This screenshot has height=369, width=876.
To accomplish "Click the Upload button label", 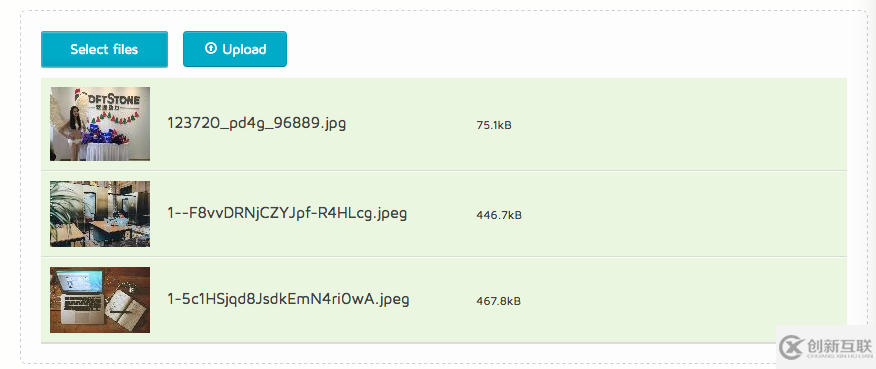I will pos(244,49).
